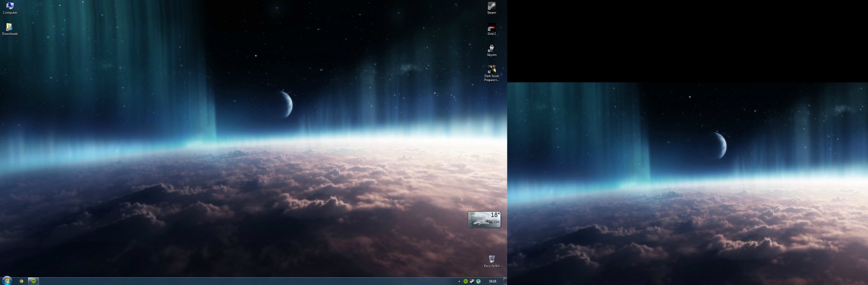
Task: Click the weather gadget's 18° temperature
Action: coord(495,215)
